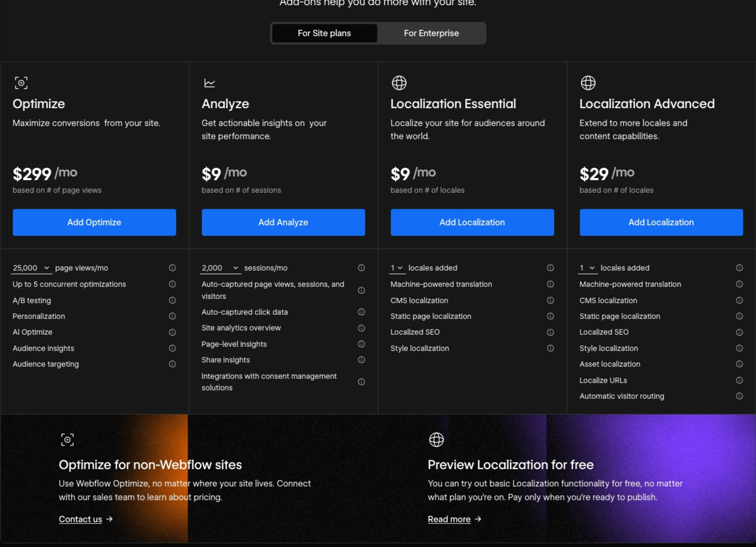Switch to the For Site plans tab

(324, 33)
